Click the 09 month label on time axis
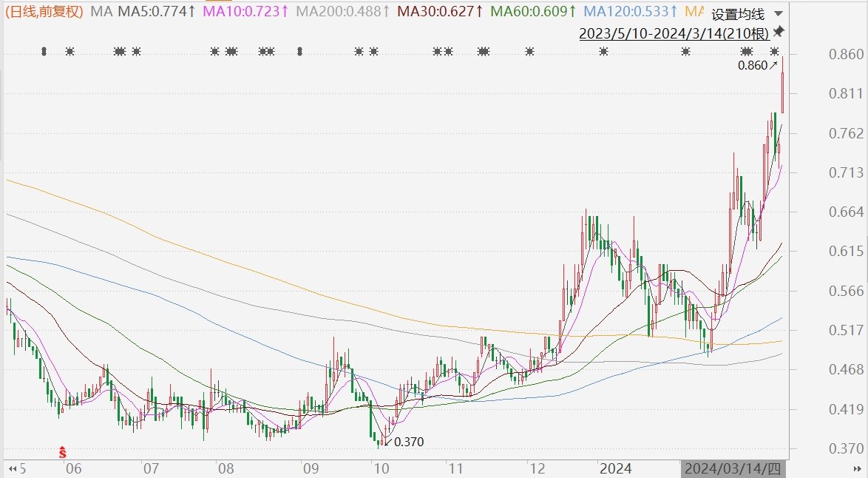 [311, 469]
